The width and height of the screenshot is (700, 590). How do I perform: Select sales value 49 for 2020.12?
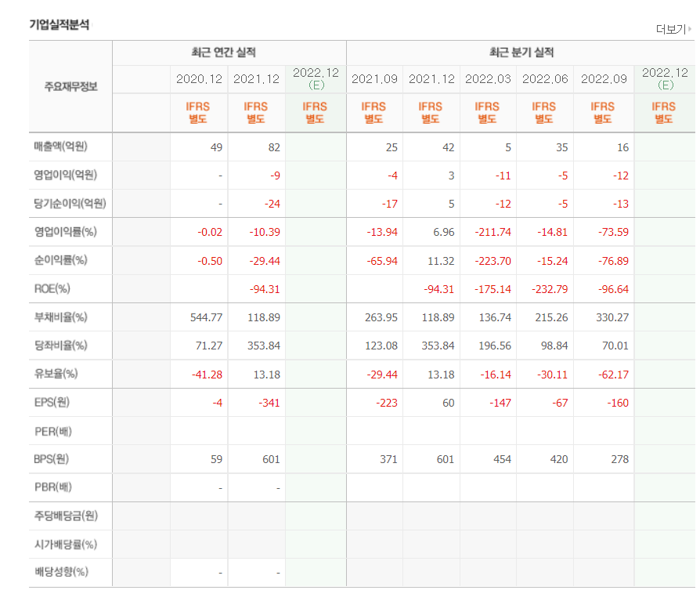[216, 147]
